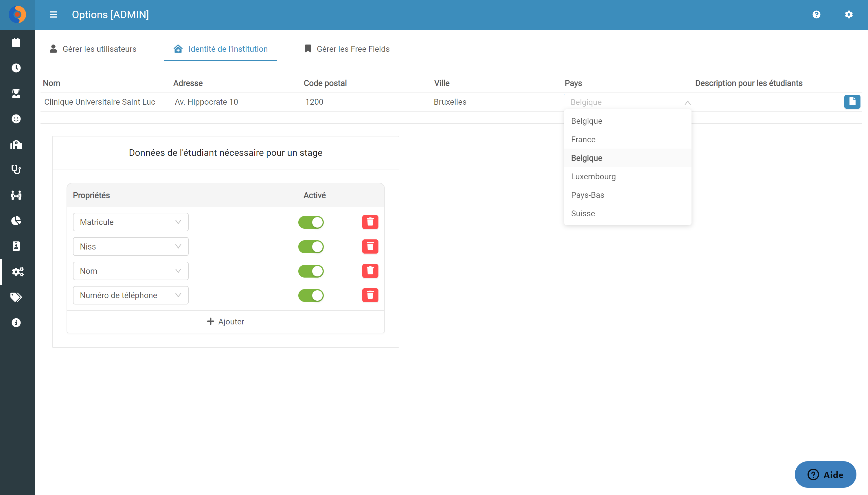Delete the Matricule property row
Image resolution: width=868 pixels, height=495 pixels.
pos(370,222)
